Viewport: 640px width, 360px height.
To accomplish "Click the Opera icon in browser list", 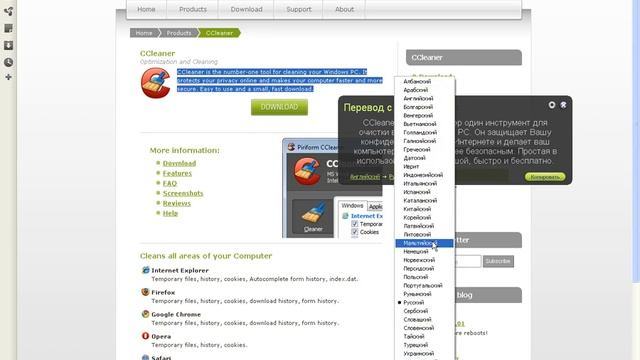I will (x=145, y=336).
